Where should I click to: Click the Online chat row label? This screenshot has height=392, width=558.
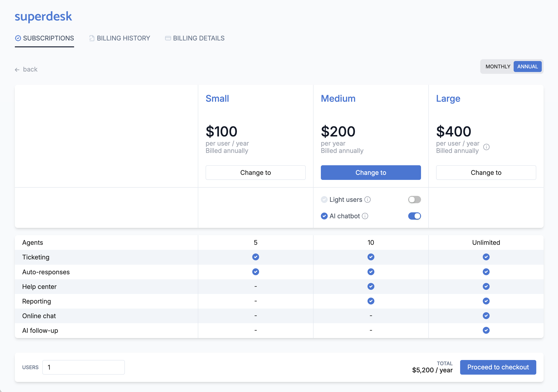tap(39, 316)
